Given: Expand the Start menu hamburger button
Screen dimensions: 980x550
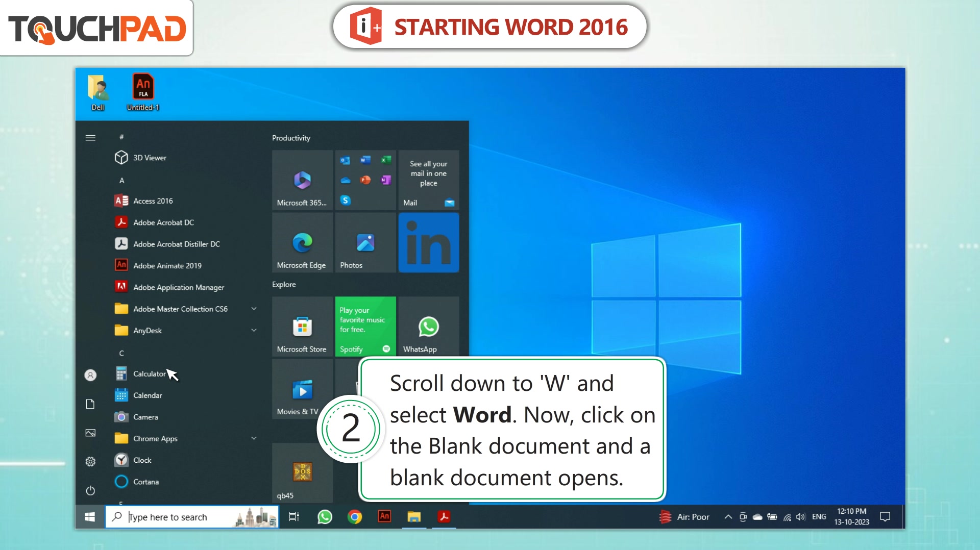Looking at the screenshot, I should [x=90, y=138].
